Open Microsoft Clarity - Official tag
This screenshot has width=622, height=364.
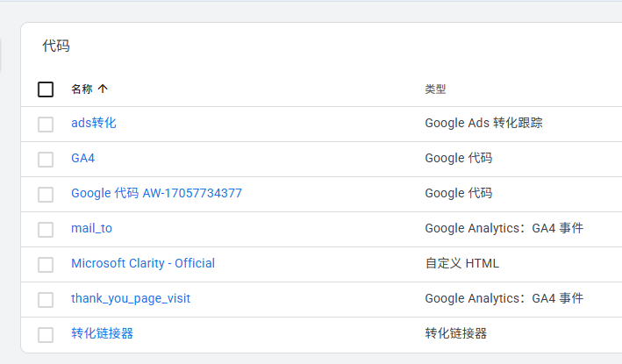pos(142,263)
